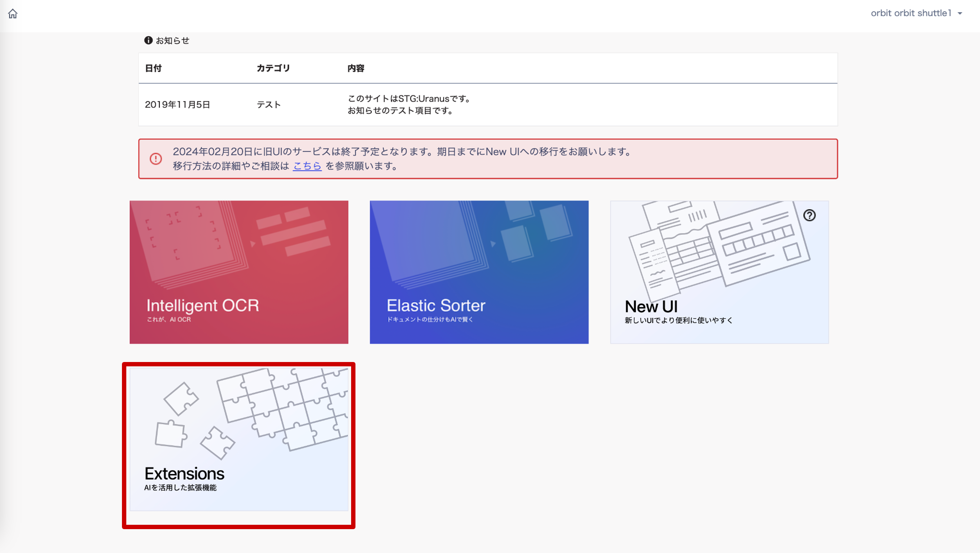Launch the Intelligent OCR service

click(x=239, y=271)
